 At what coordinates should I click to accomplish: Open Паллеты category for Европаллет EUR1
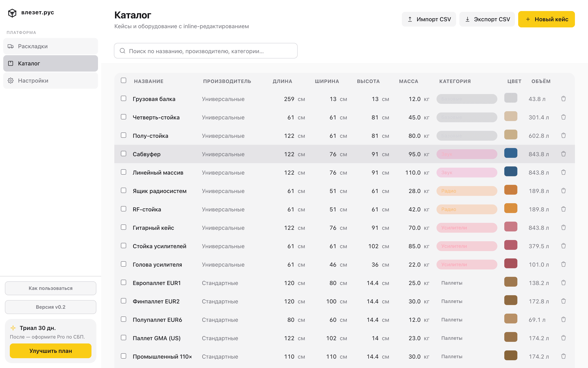point(467,283)
